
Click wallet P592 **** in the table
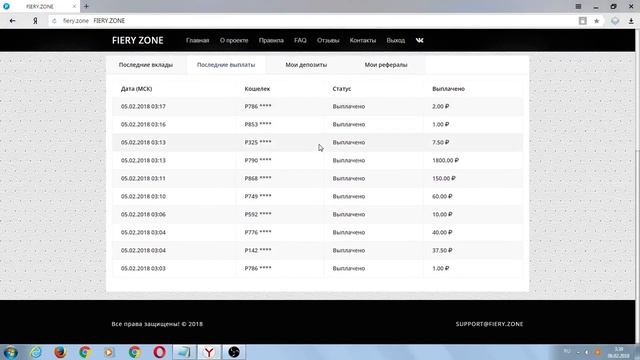(x=258, y=214)
